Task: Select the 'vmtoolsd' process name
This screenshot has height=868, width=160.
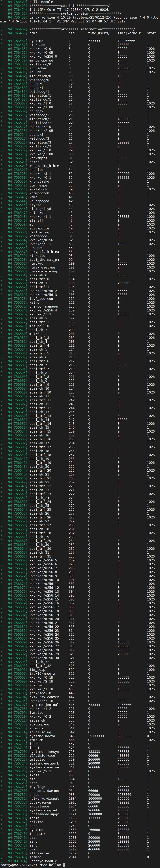Action: (37, 760)
